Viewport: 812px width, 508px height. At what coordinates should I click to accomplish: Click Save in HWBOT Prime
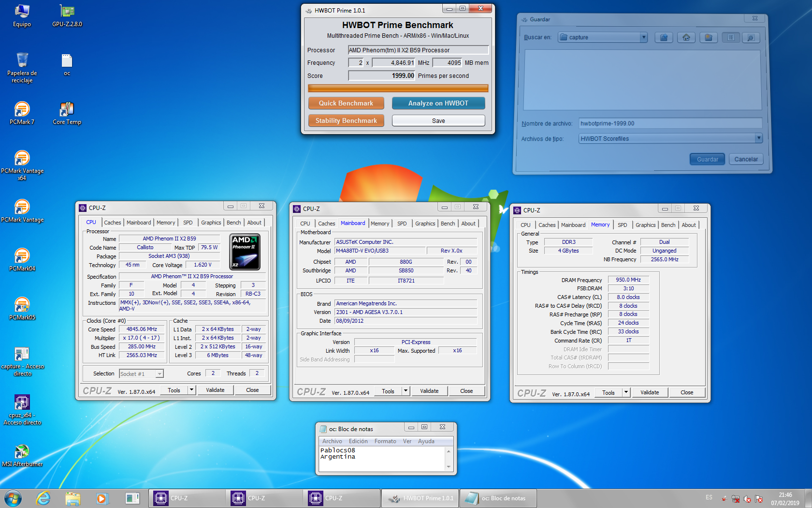point(438,120)
